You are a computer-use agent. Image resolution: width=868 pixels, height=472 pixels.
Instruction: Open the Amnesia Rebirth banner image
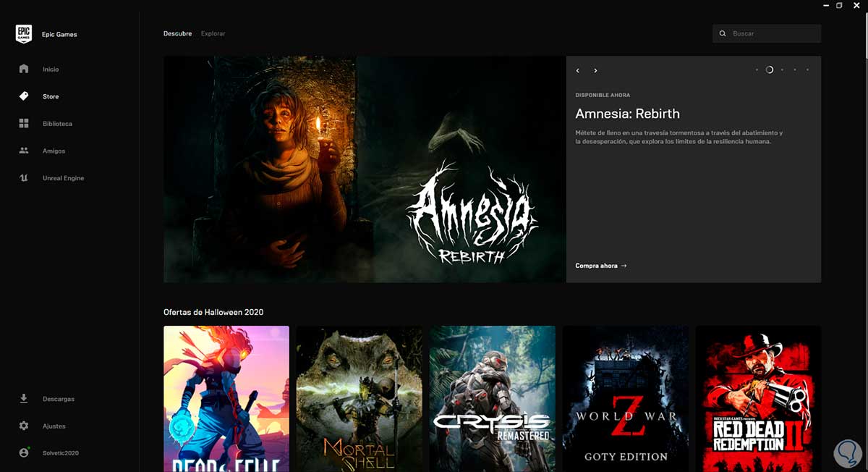pos(365,169)
